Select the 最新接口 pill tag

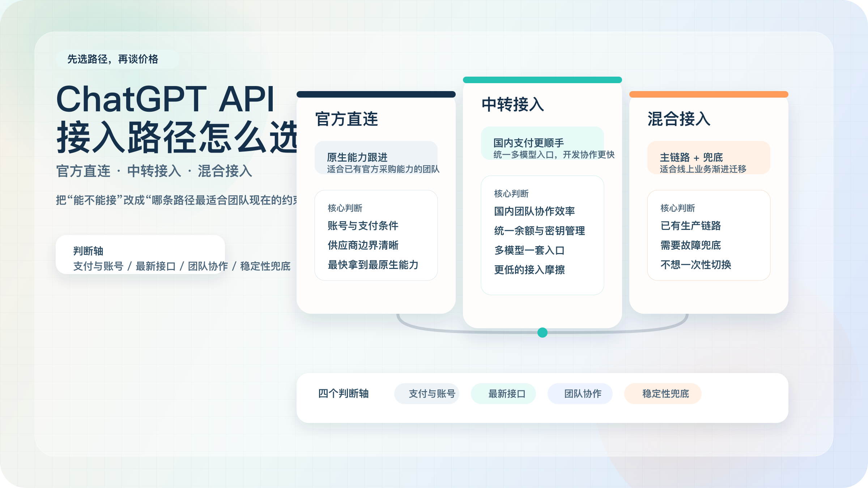click(x=503, y=394)
